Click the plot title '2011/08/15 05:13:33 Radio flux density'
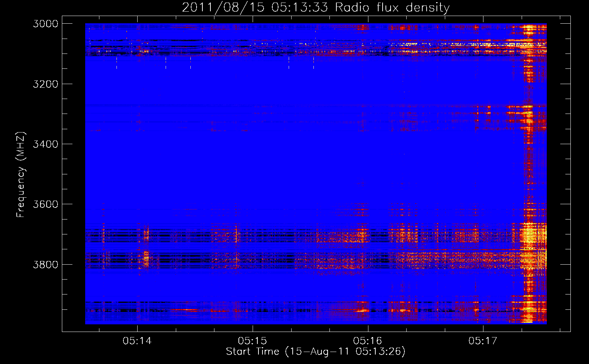 click(x=316, y=8)
